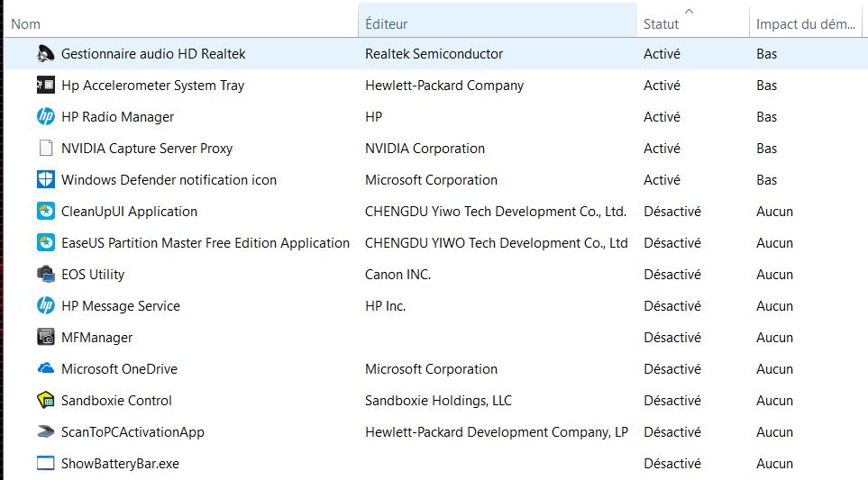Select the HP Message Service entry
Viewport: 868px width, 480px height.
[x=121, y=306]
